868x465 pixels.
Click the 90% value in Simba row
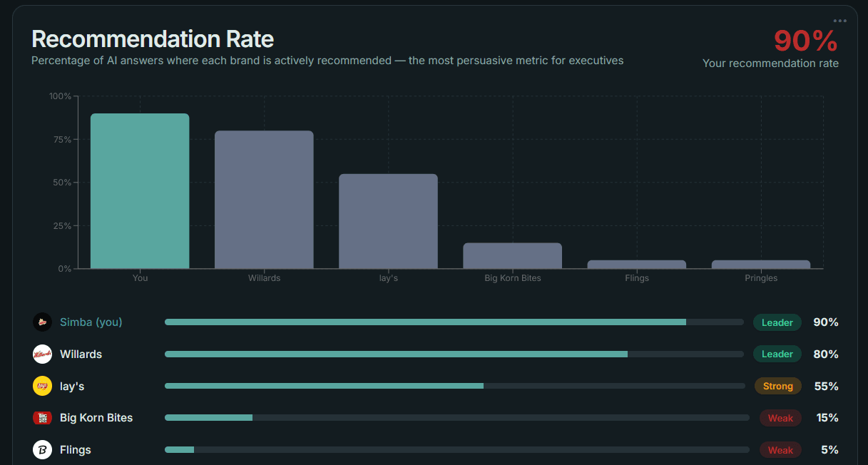(826, 322)
